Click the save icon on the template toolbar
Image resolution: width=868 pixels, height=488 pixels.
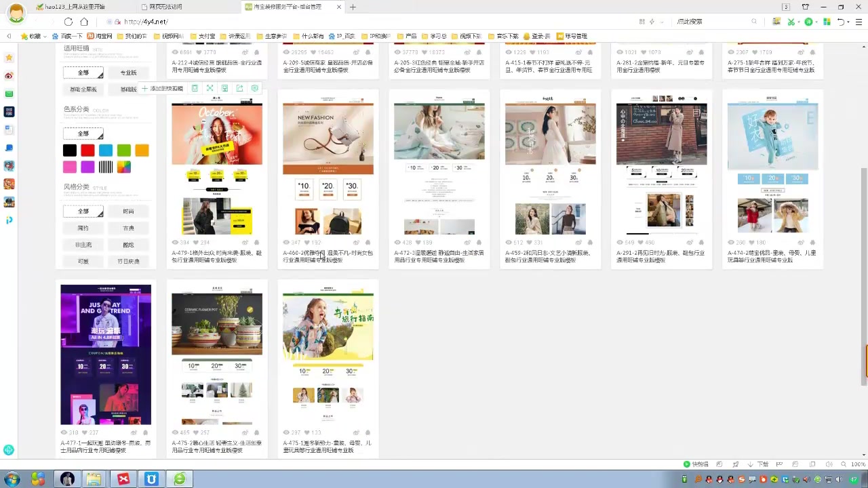point(224,88)
